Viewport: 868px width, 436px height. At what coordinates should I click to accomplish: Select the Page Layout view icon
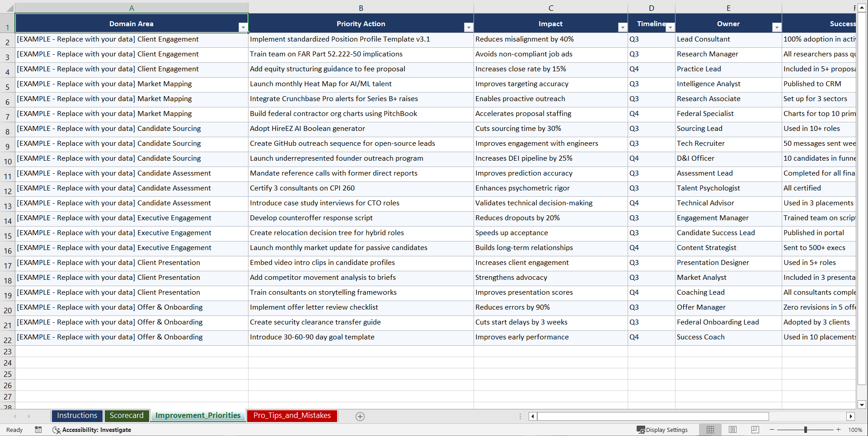(x=732, y=430)
